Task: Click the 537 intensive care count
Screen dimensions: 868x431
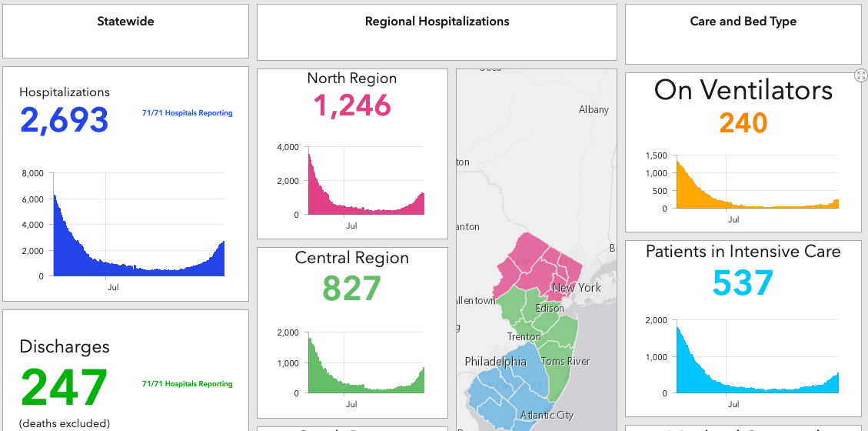Action: pos(743,283)
